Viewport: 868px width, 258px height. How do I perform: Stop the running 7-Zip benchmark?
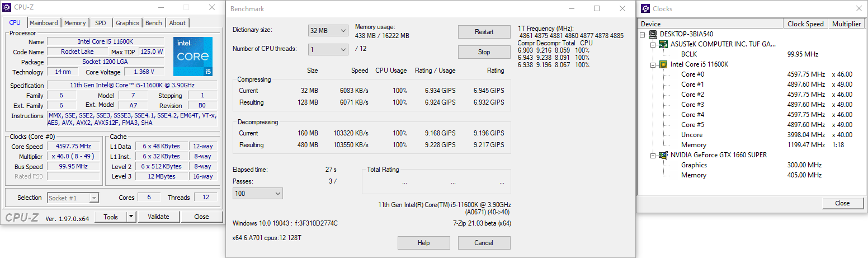coord(484,52)
